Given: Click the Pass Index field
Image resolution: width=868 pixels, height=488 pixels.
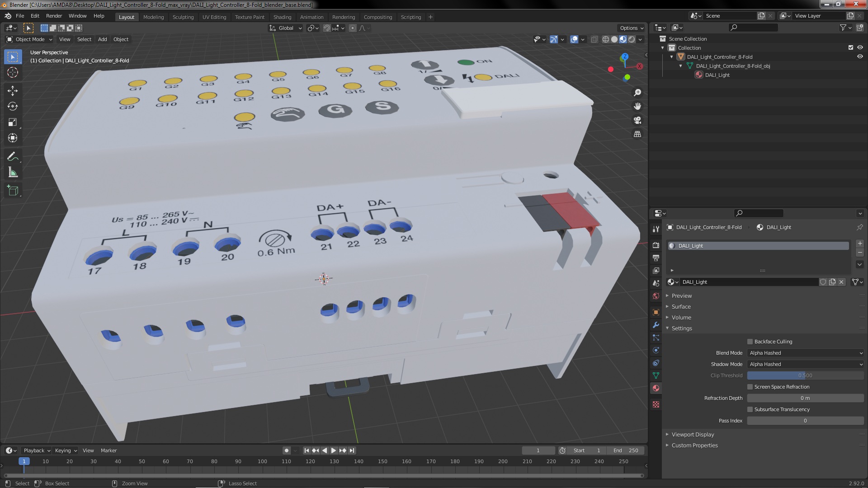Looking at the screenshot, I should point(805,421).
